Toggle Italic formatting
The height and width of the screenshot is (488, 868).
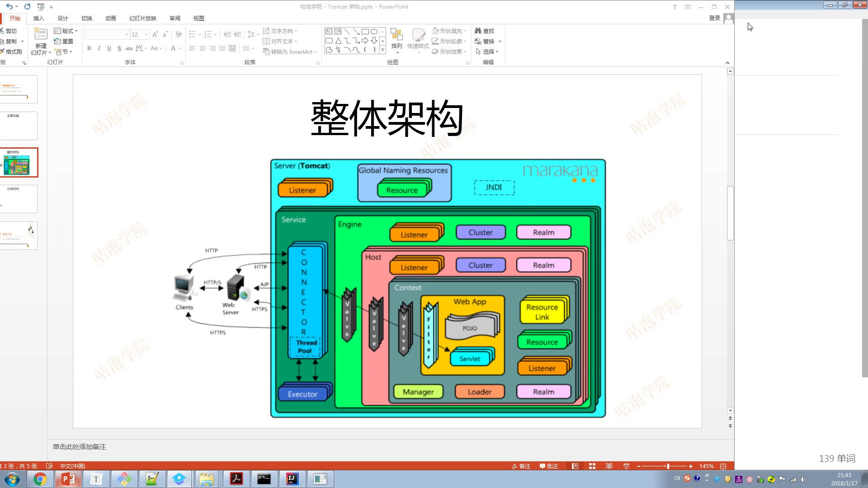coord(99,48)
